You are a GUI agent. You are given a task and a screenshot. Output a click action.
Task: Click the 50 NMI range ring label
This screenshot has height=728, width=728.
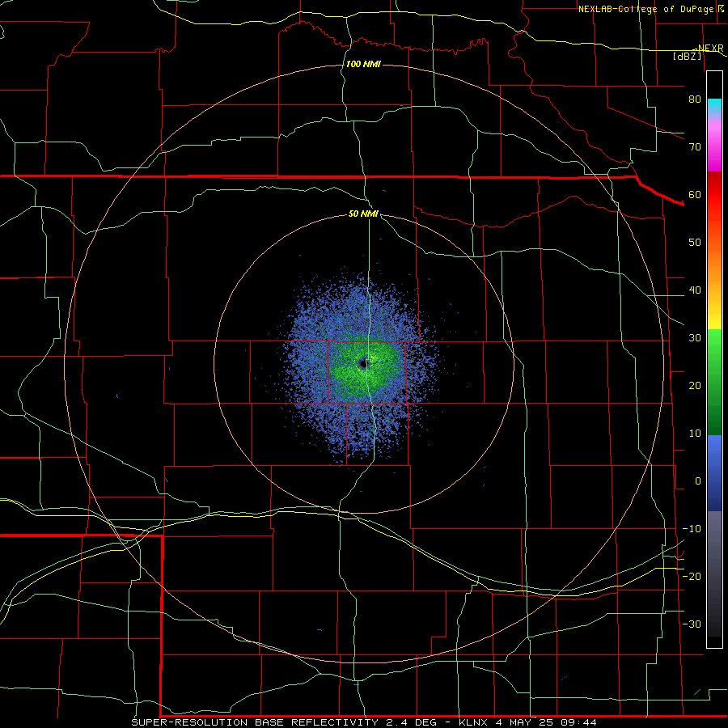pyautogui.click(x=363, y=214)
